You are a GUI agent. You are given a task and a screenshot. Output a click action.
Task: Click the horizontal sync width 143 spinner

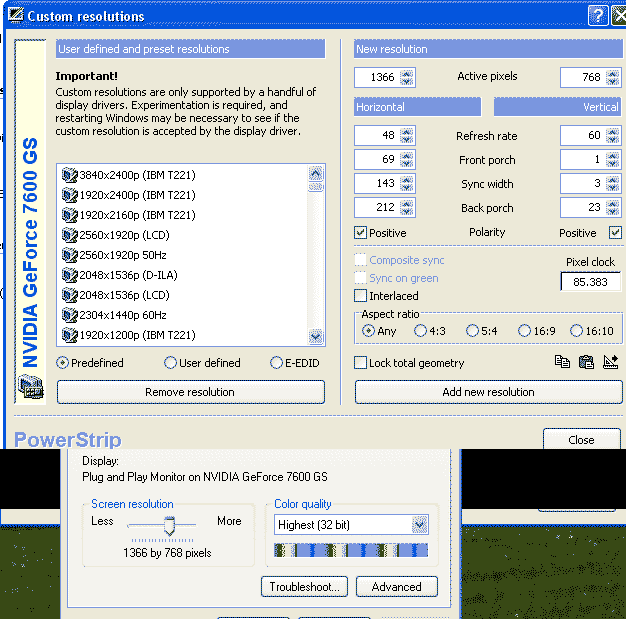coord(407,183)
